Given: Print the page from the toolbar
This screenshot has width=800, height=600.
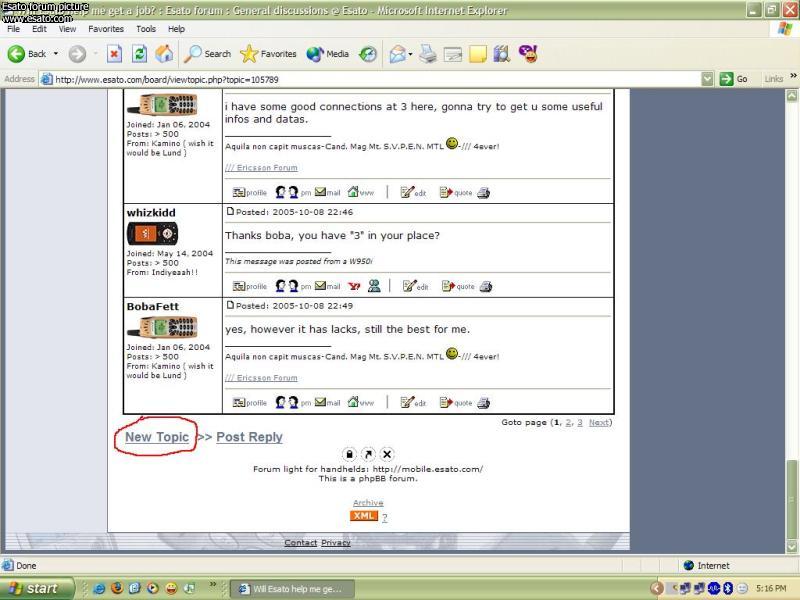Looking at the screenshot, I should click(428, 54).
